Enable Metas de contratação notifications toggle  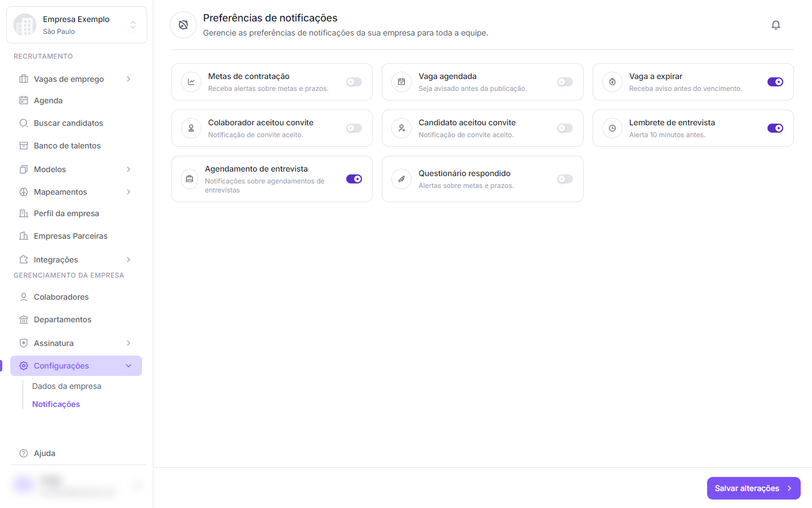(x=354, y=82)
